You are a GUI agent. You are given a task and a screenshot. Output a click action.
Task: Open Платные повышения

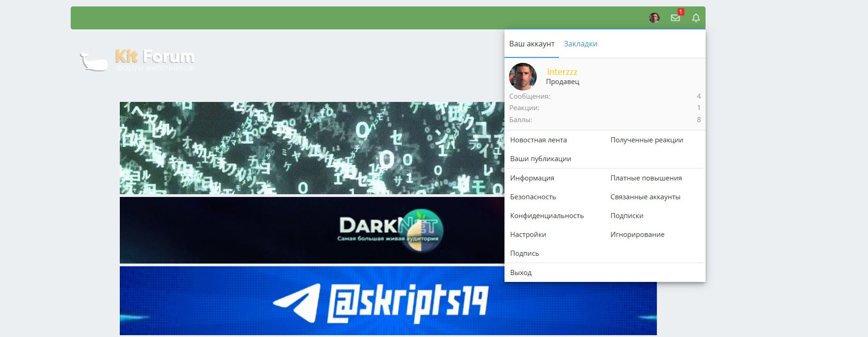pos(646,178)
